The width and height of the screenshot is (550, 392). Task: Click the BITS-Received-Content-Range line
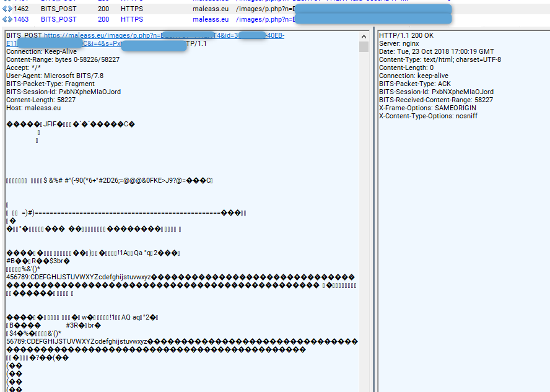[x=436, y=100]
